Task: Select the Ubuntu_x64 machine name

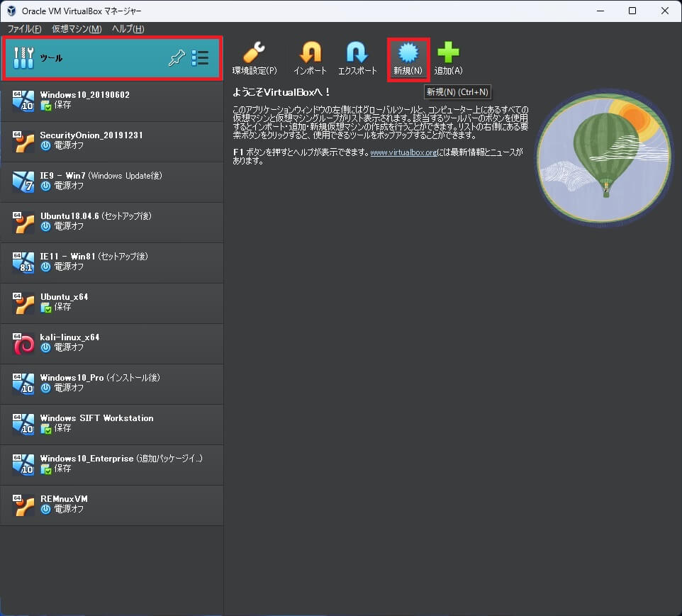Action: (65, 297)
